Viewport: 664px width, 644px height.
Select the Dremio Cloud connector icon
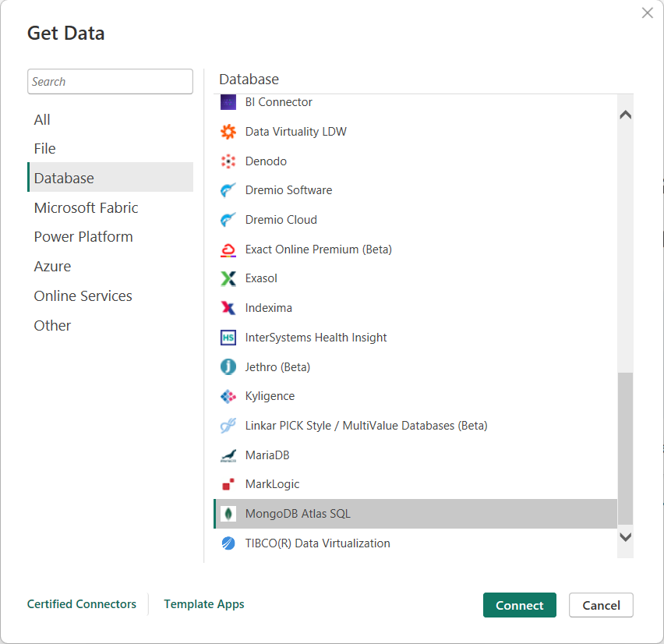227,219
